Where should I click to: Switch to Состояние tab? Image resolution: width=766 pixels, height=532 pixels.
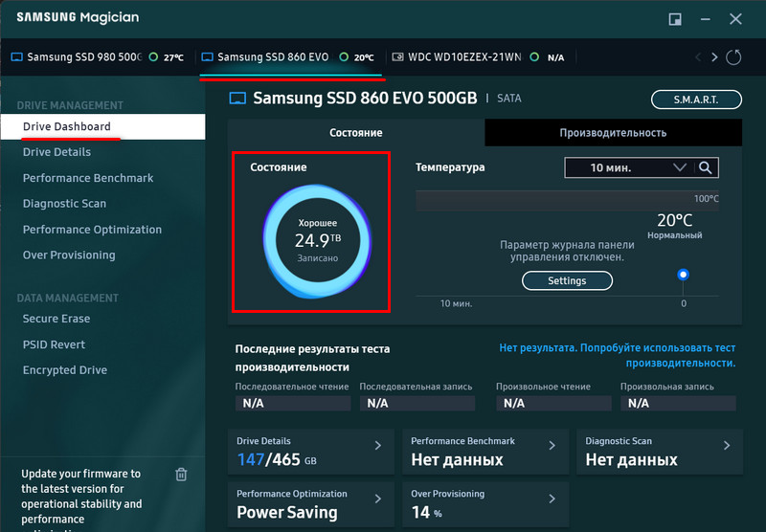coord(355,133)
